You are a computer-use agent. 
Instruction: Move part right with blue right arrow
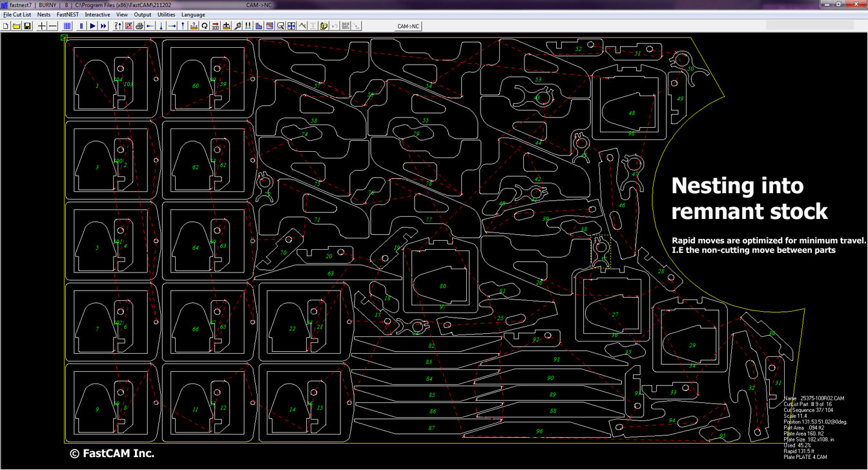[x=172, y=26]
